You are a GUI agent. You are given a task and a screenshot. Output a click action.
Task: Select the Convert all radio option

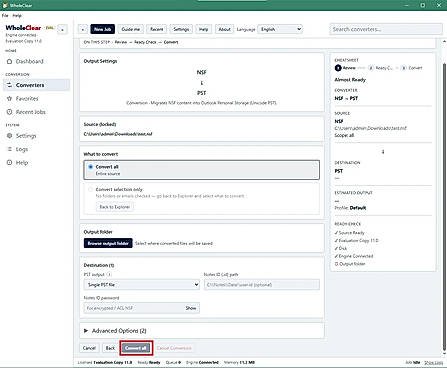91,167
